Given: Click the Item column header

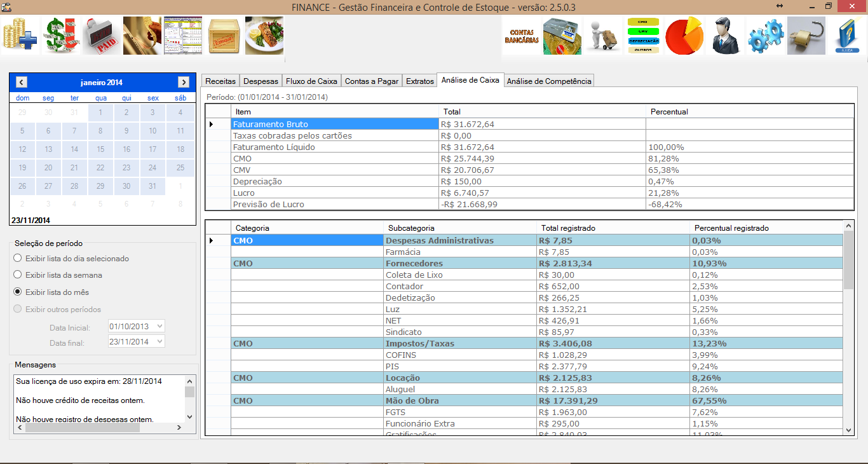Looking at the screenshot, I should pos(335,112).
